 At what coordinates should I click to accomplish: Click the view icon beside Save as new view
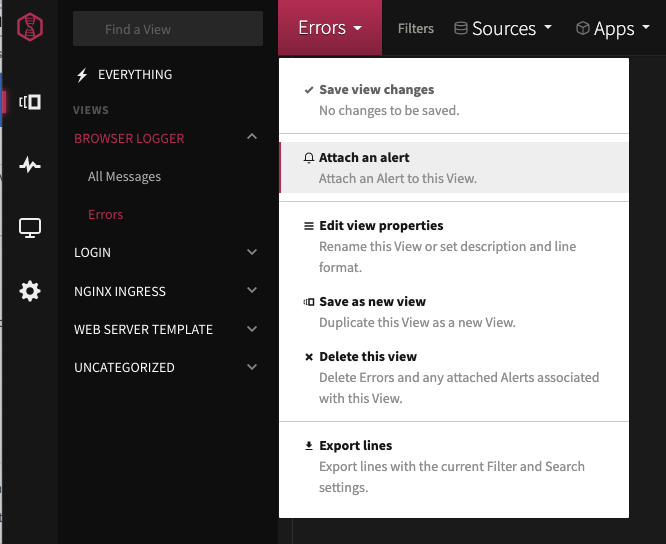[309, 302]
